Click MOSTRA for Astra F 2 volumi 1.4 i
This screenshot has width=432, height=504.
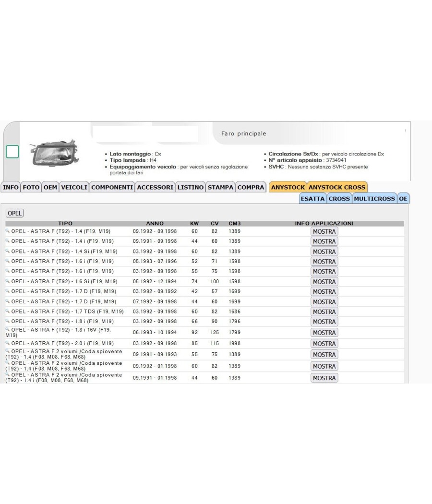[324, 378]
